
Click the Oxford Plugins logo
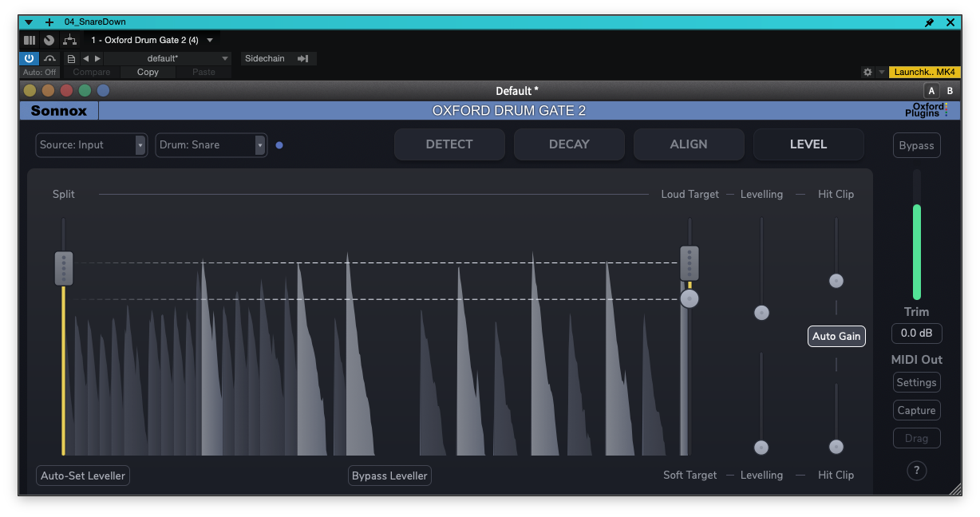tap(927, 110)
